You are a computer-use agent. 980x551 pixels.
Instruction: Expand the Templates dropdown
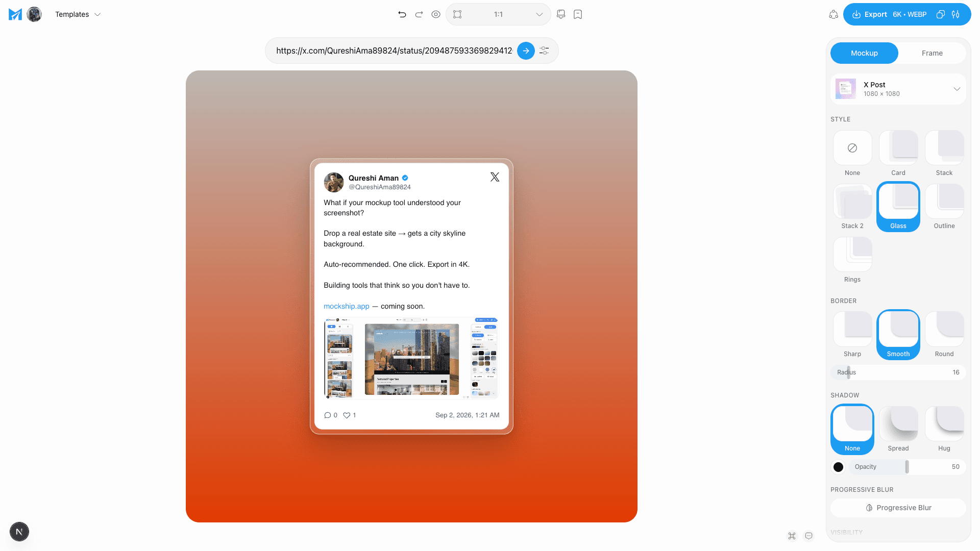[x=78, y=14]
